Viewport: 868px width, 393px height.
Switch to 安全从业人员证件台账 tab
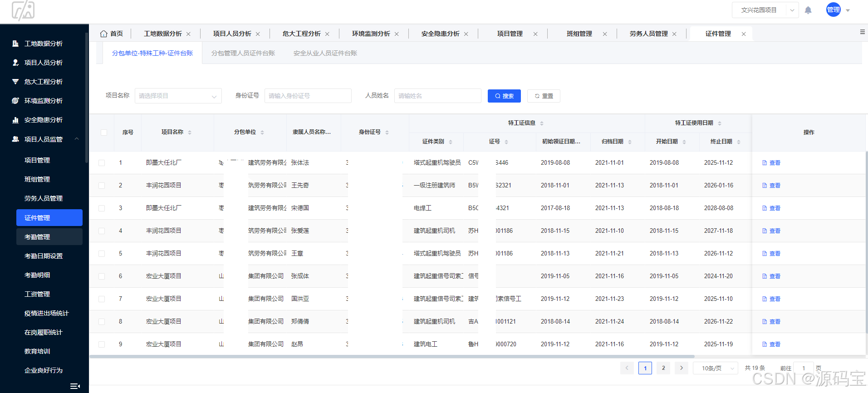click(x=325, y=53)
